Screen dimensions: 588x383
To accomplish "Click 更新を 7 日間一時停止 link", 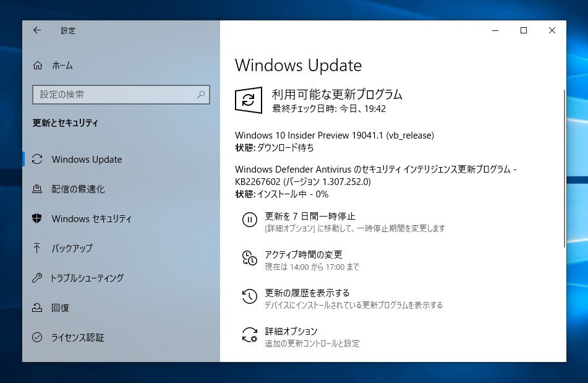I will [x=310, y=216].
